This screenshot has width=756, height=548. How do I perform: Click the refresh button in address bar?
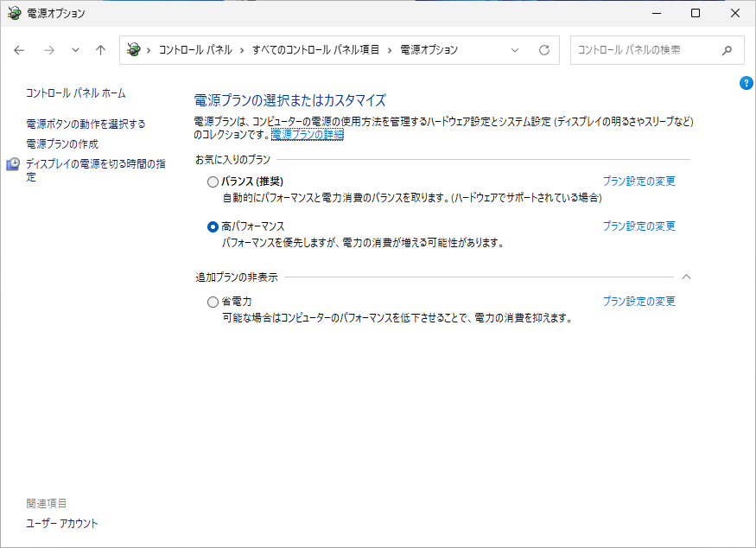point(544,50)
